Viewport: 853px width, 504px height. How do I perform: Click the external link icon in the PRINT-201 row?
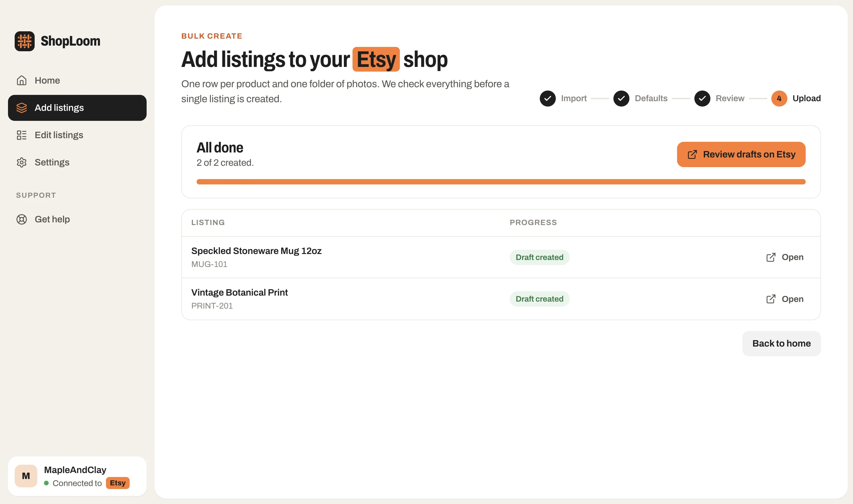(771, 299)
